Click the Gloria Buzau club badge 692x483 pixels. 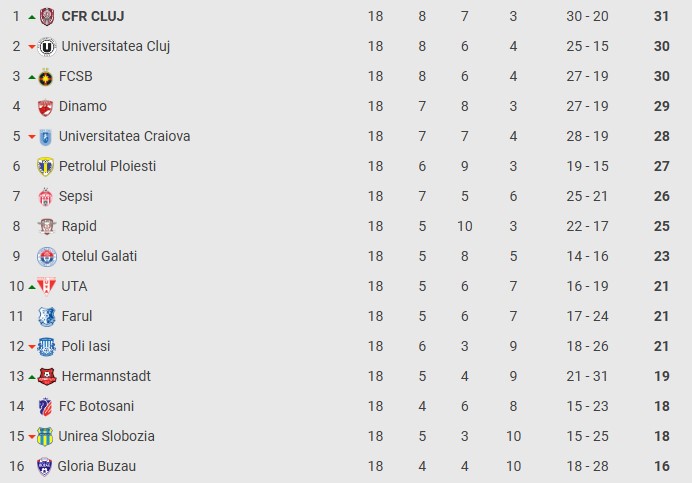44,466
